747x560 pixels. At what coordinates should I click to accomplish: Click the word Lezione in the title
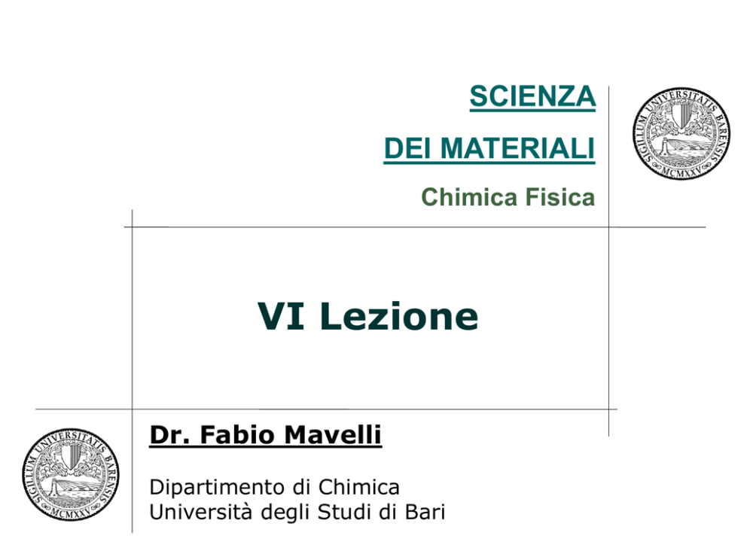(x=399, y=316)
